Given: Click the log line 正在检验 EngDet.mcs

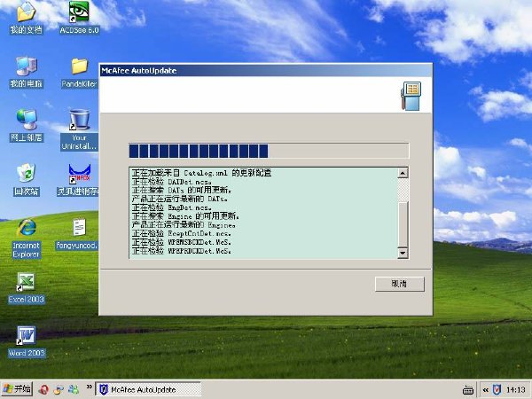Looking at the screenshot, I should click(172, 207).
